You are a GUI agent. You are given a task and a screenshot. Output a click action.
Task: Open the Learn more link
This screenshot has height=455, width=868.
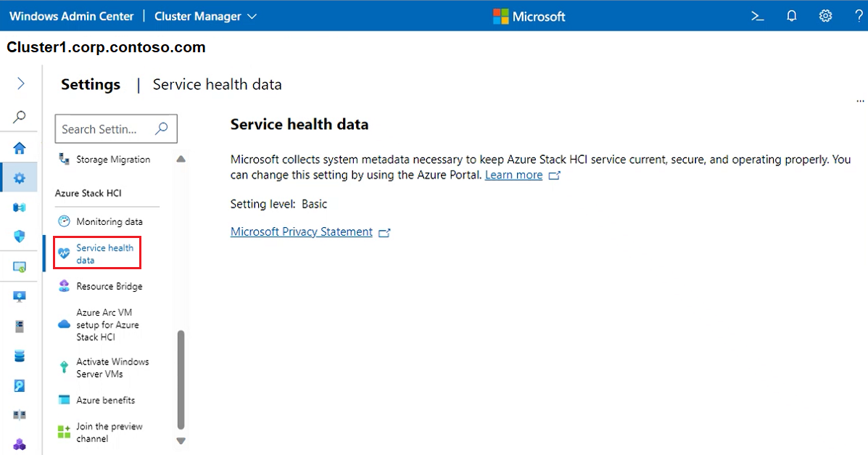[513, 175]
